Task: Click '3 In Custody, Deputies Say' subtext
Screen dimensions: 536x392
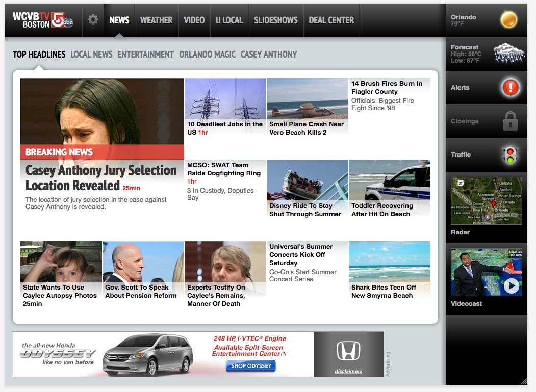Action: tap(220, 194)
